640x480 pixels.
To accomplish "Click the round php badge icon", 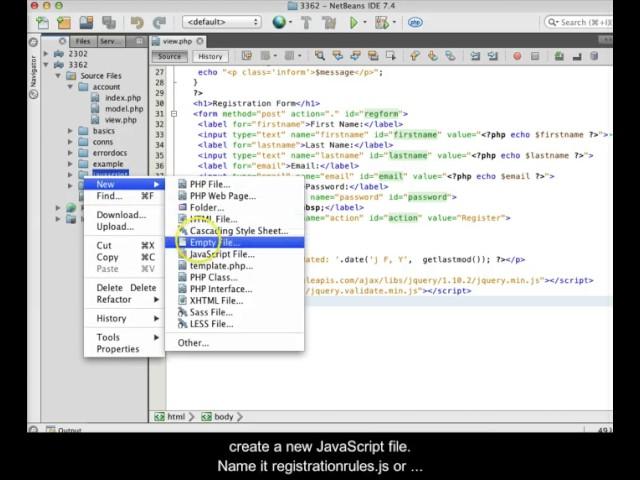I will coord(415,22).
